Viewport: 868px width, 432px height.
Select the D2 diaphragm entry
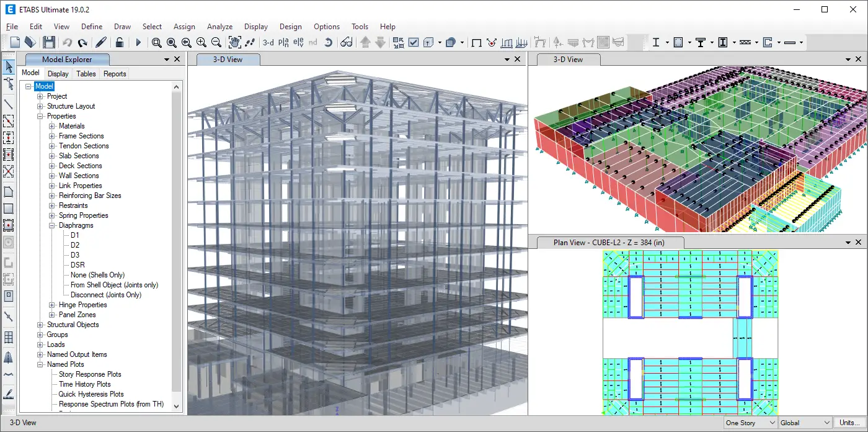75,245
